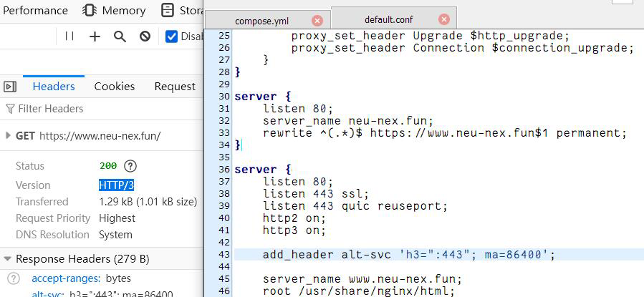Click the request blocking circle-slash icon
Screen dimensions: 644x297
tap(145, 36)
